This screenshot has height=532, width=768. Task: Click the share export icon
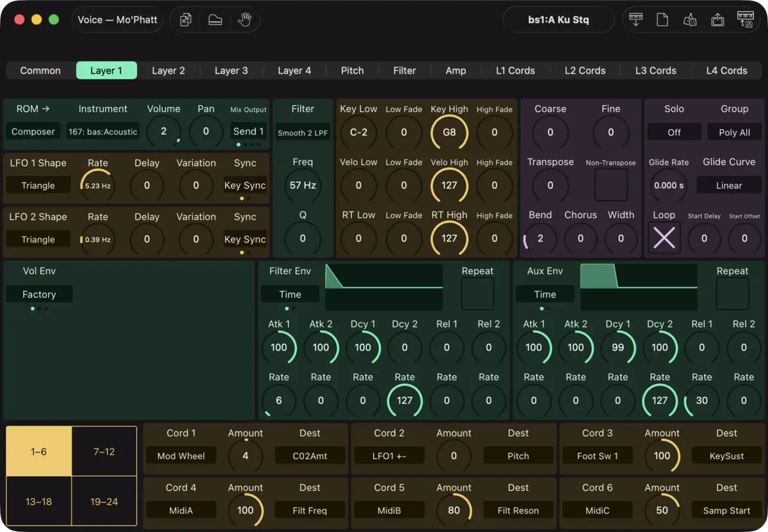click(x=717, y=20)
